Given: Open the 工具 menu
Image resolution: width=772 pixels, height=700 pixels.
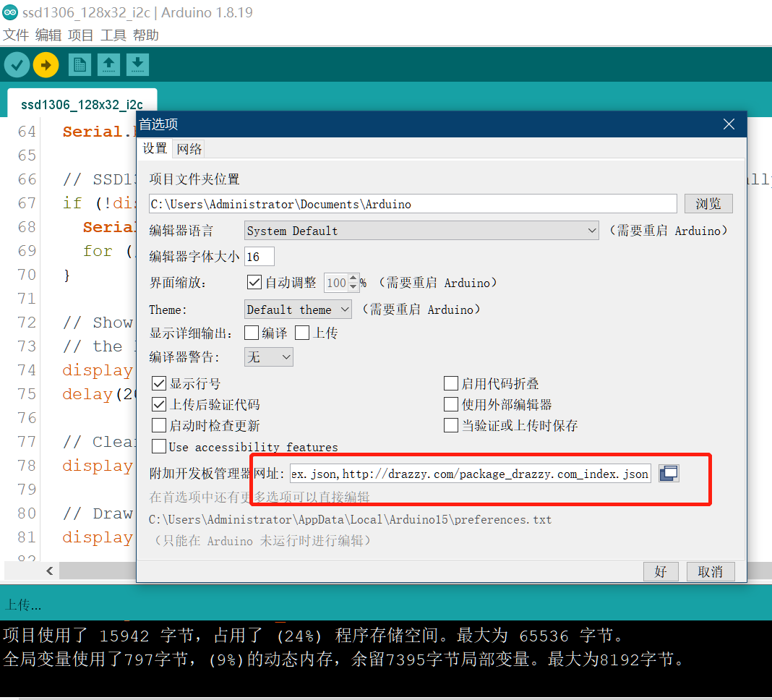Looking at the screenshot, I should pos(113,35).
